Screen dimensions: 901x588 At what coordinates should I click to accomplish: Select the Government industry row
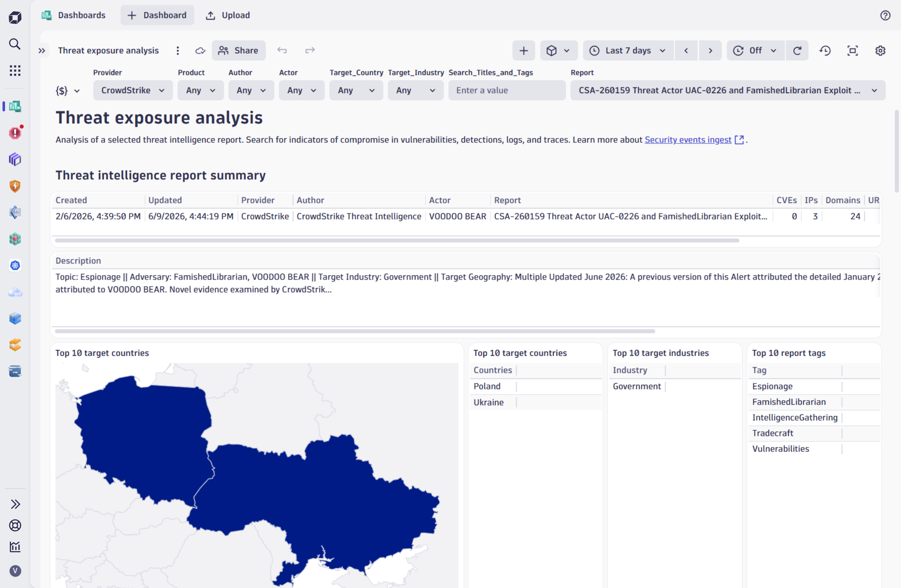tap(675, 386)
